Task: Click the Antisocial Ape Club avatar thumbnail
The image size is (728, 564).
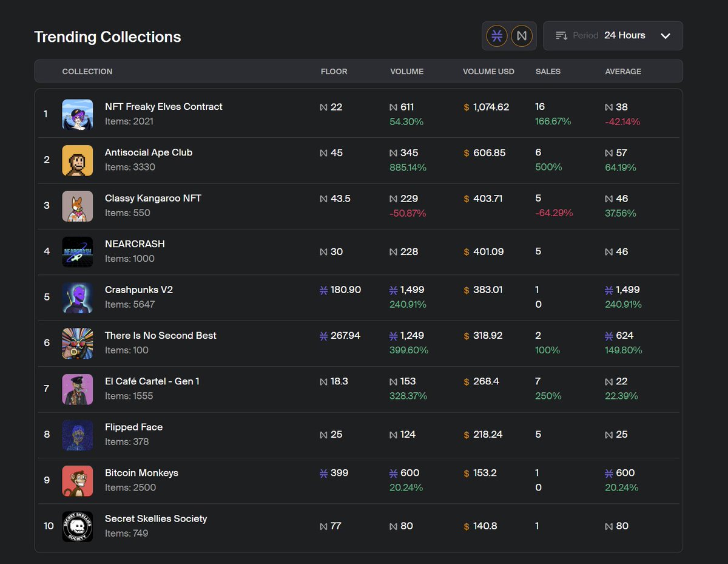Action: (77, 160)
